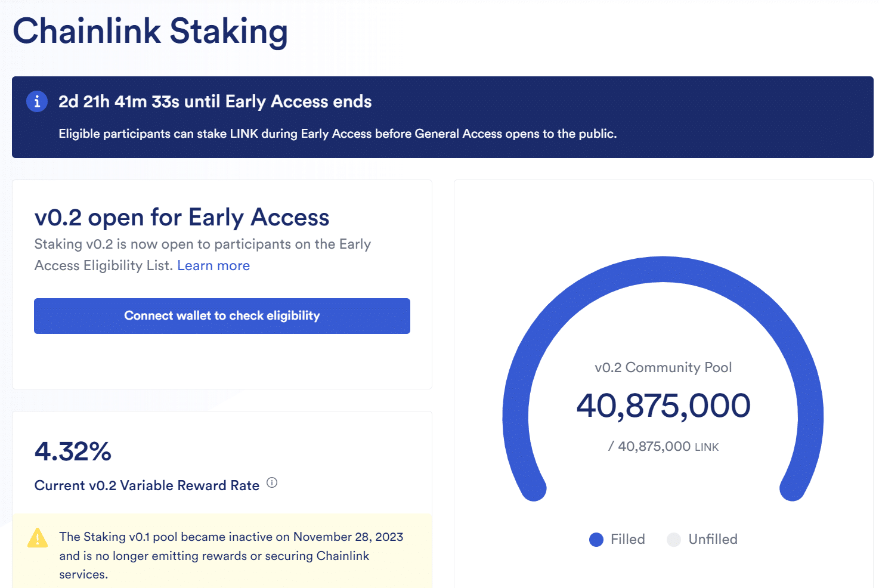The width and height of the screenshot is (879, 588).
Task: Open the Reward Rate info tooltip icon
Action: [272, 482]
